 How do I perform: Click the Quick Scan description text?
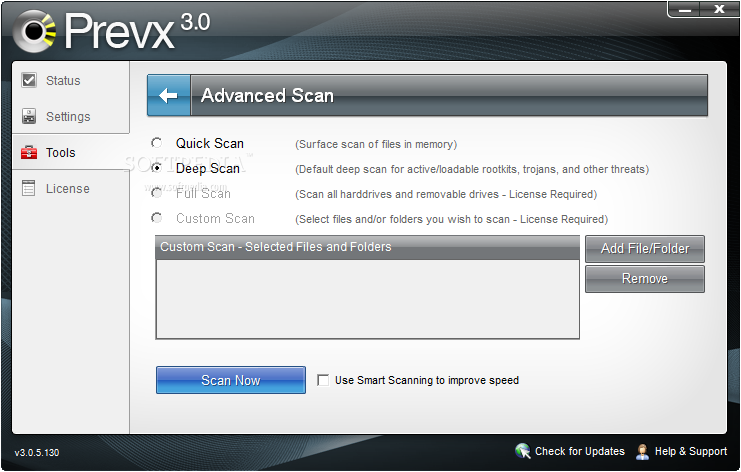point(376,144)
